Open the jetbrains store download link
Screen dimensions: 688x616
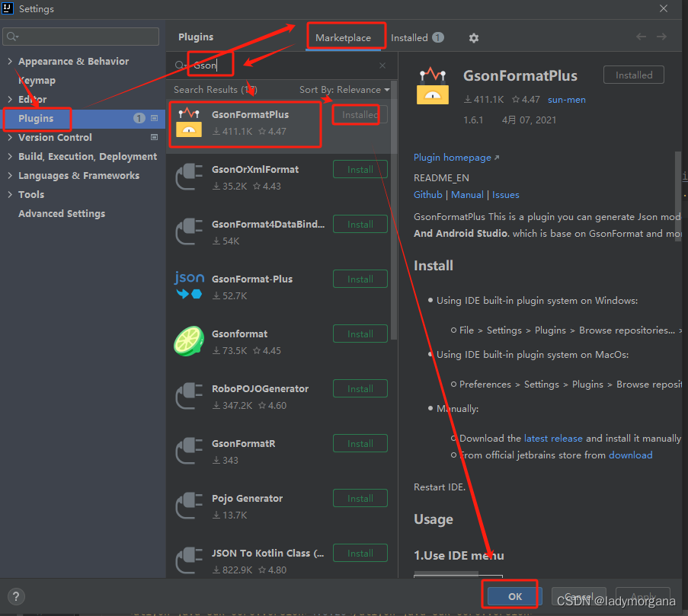tap(631, 455)
